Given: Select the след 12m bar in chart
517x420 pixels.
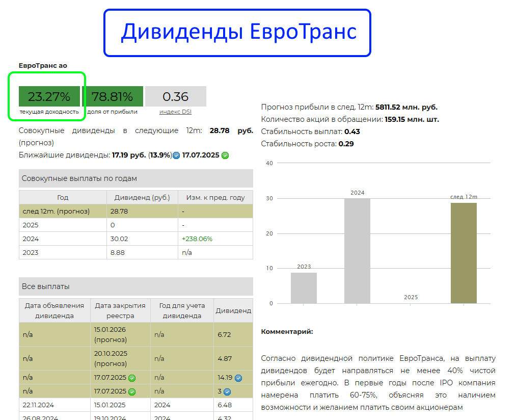Looking at the screenshot, I should point(464,253).
